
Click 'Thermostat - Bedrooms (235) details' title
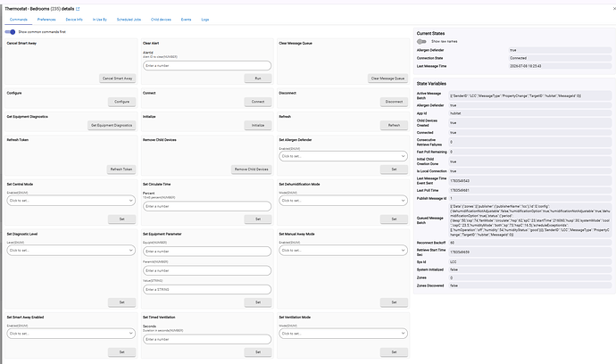pos(39,9)
